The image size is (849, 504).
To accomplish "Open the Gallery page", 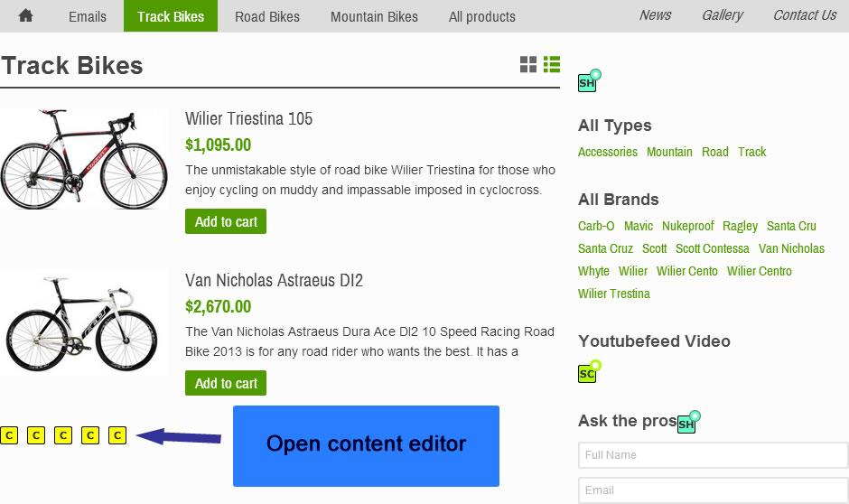I will pyautogui.click(x=723, y=15).
